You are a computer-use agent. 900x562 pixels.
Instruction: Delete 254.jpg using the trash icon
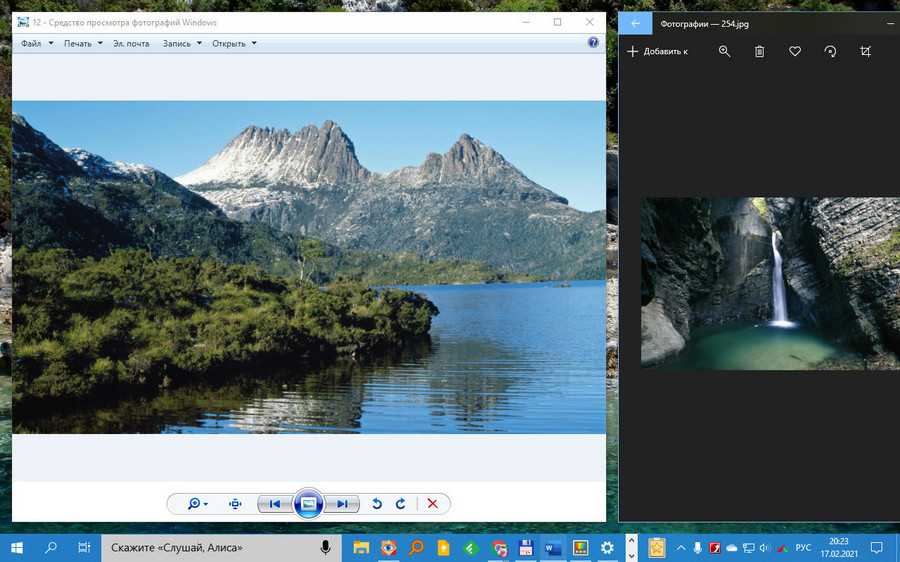point(760,51)
